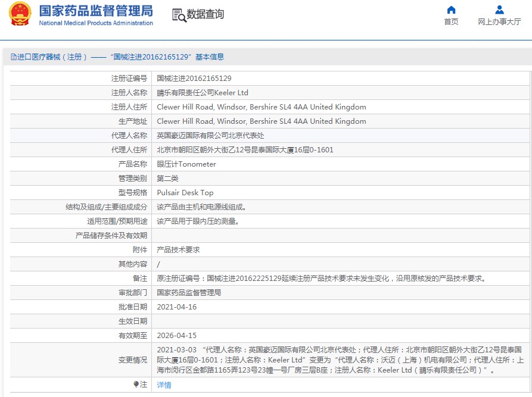Click the 产品储存条件及有效期 row label
532x397 pixels.
tap(111, 236)
